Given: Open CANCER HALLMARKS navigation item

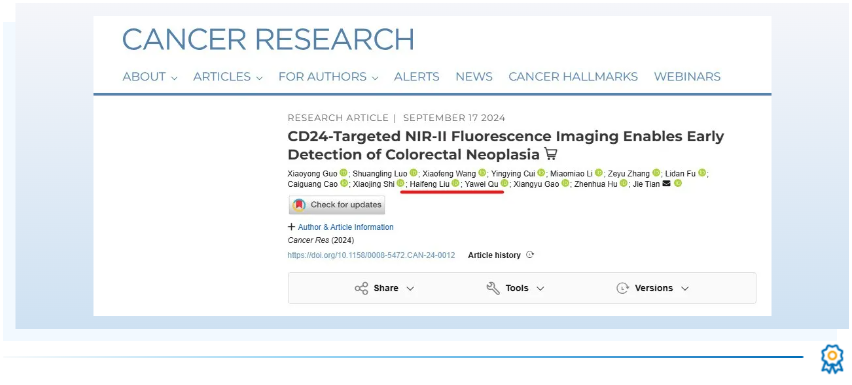Looking at the screenshot, I should (573, 77).
